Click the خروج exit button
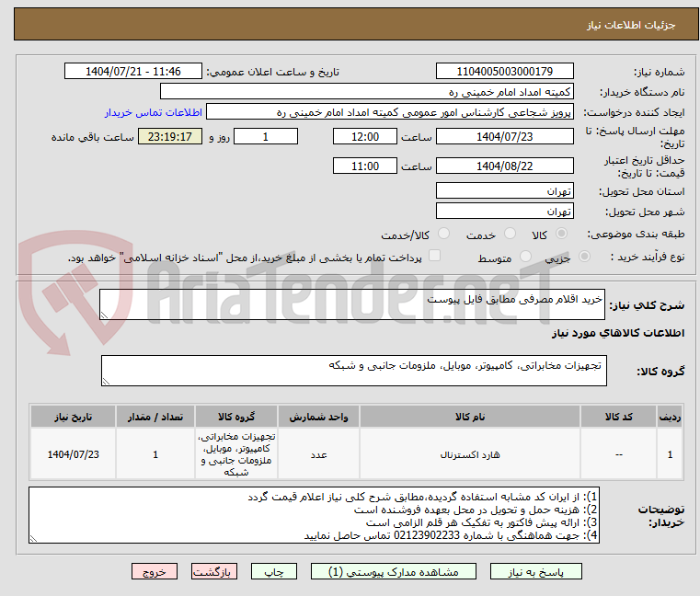 coord(155,571)
